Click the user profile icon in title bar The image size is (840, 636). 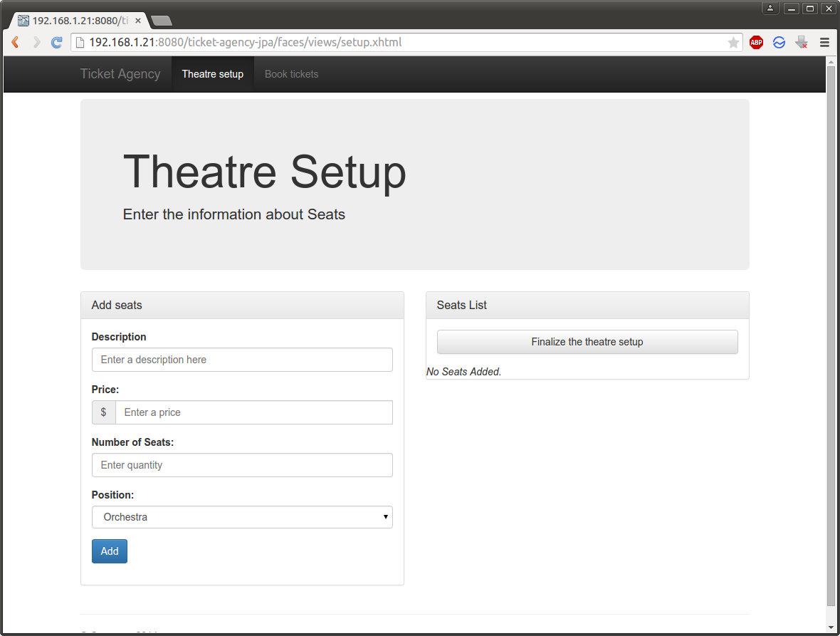(x=770, y=8)
